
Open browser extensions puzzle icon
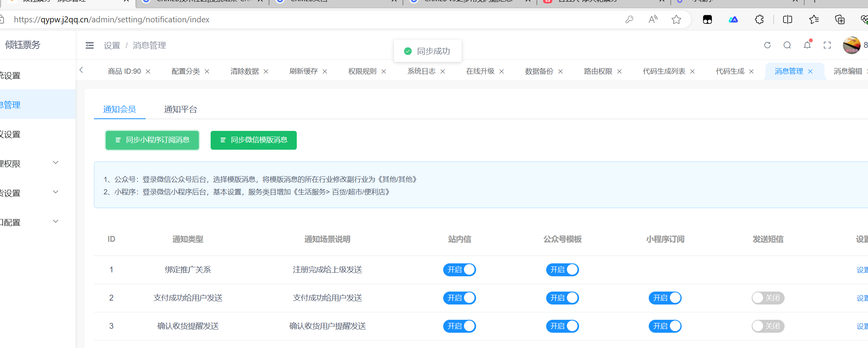(759, 20)
